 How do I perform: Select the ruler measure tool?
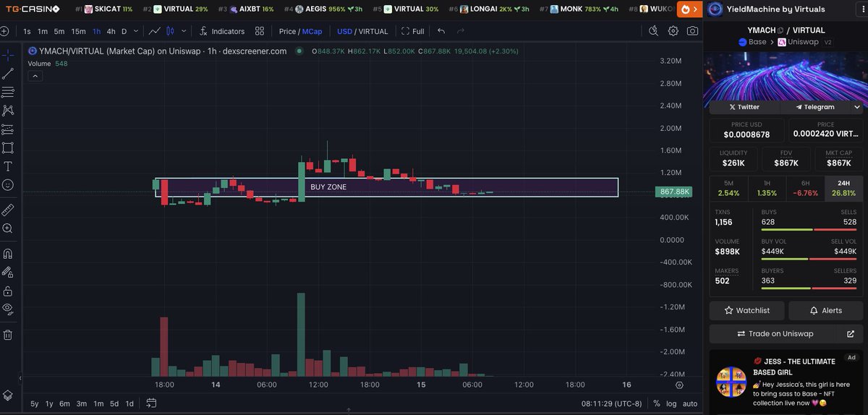(x=8, y=210)
